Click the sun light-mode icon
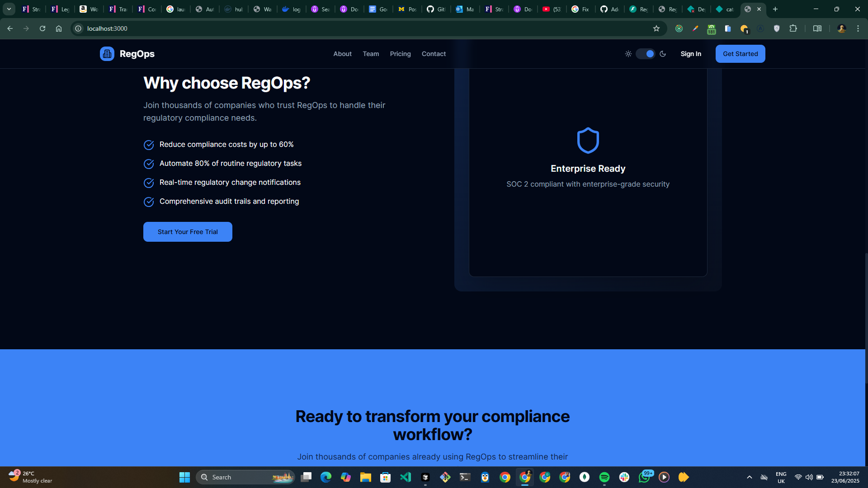Screen dimensions: 868x488 (x=628, y=54)
